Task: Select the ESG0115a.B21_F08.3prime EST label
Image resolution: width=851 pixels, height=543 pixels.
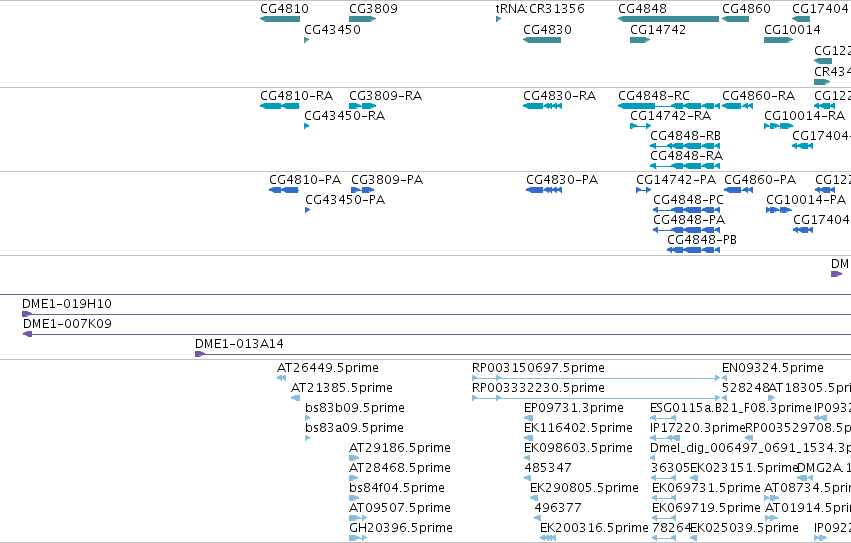Action: coord(731,408)
